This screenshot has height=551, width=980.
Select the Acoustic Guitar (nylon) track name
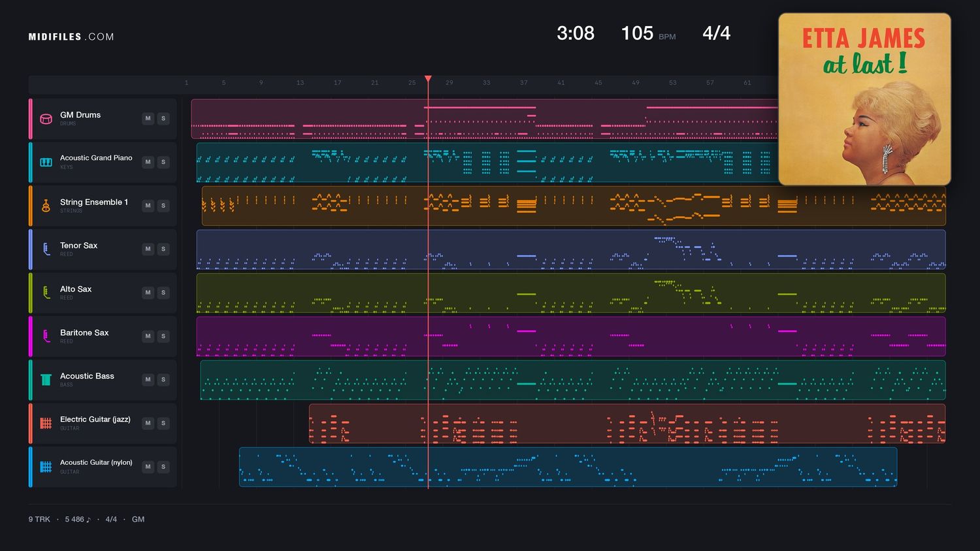[x=96, y=462]
